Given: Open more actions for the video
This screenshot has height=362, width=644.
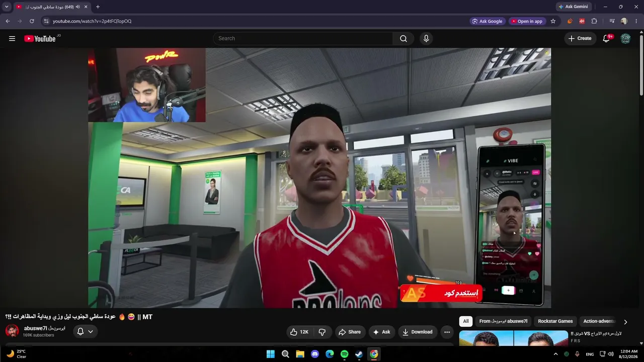Looking at the screenshot, I should click(x=447, y=332).
